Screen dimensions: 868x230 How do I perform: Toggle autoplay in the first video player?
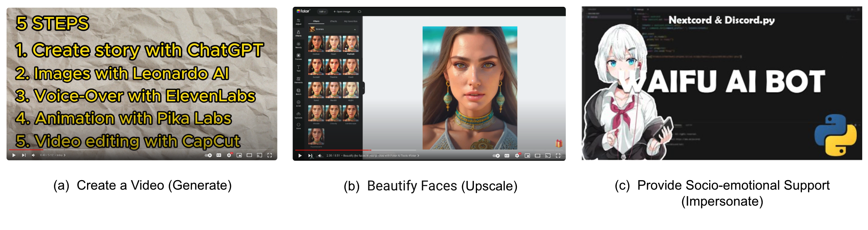208,155
